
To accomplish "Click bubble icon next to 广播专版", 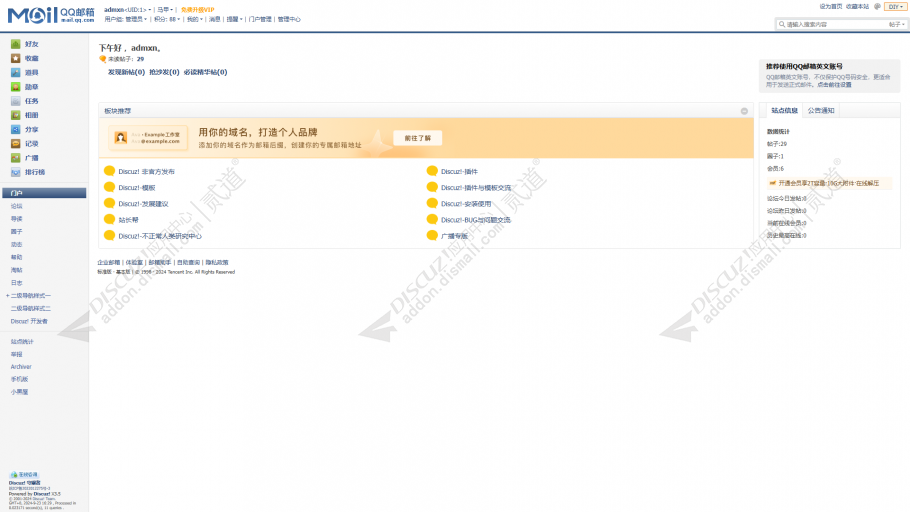I will tap(432, 235).
